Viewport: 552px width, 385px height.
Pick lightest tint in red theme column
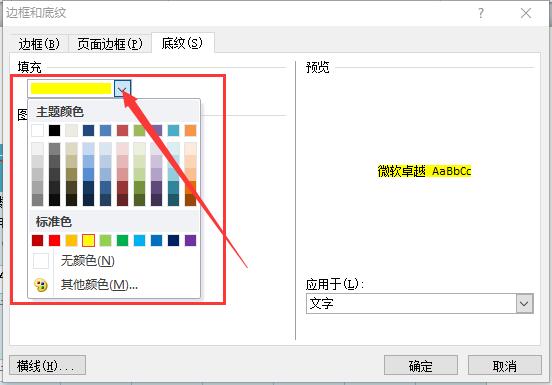[123, 149]
